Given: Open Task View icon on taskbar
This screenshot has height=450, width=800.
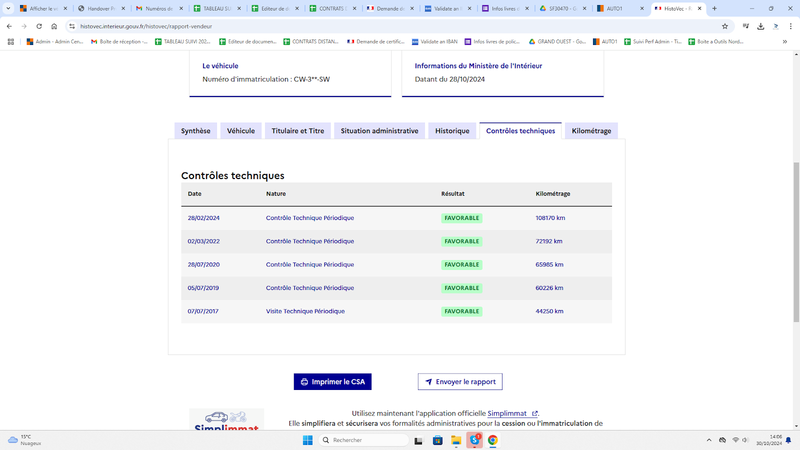Looking at the screenshot, I should pyautogui.click(x=418, y=440).
